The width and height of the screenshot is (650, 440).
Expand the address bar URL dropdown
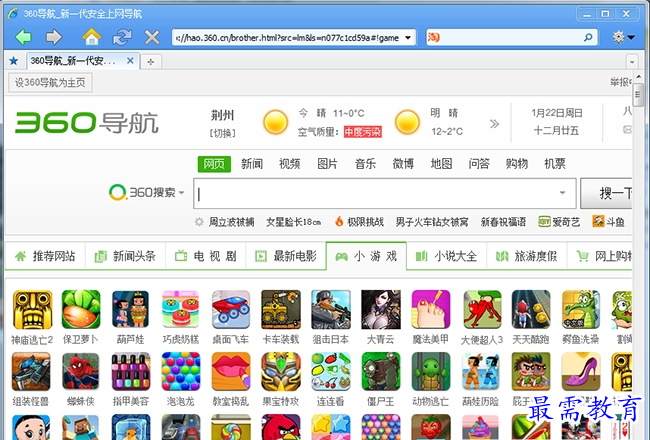(x=408, y=38)
